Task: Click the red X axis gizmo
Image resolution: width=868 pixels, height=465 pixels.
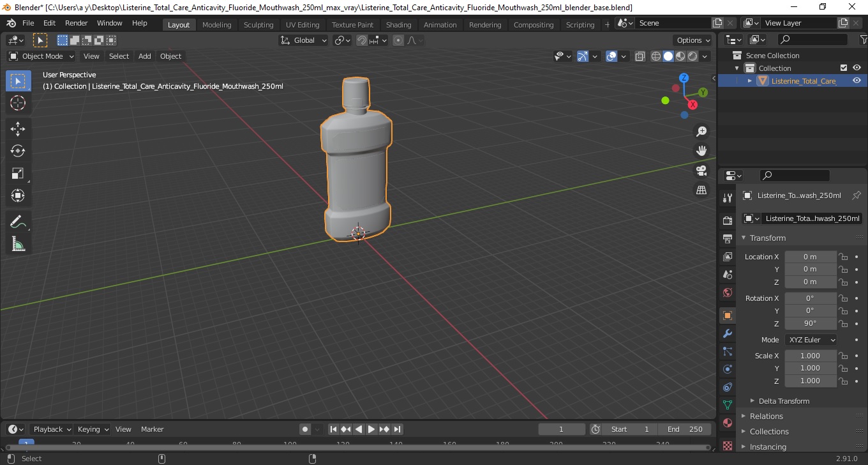Action: pyautogui.click(x=692, y=105)
